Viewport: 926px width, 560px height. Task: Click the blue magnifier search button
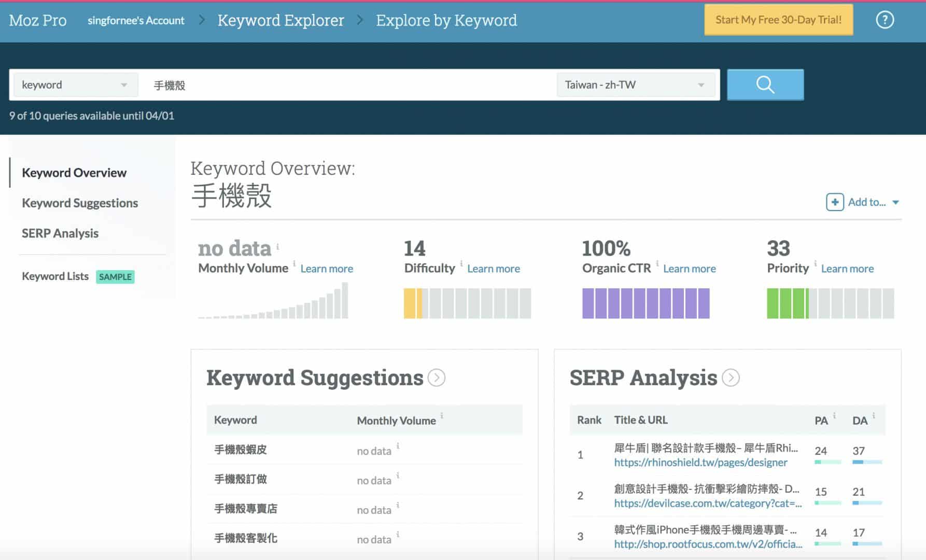[765, 85]
